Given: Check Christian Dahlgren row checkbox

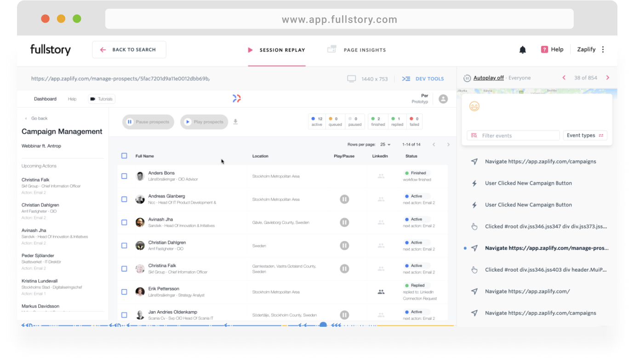Looking at the screenshot, I should (x=124, y=245).
